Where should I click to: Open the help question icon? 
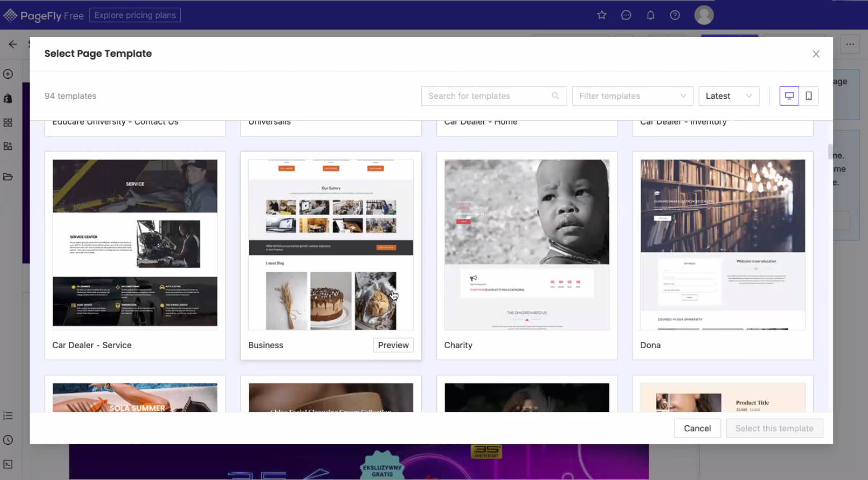675,15
